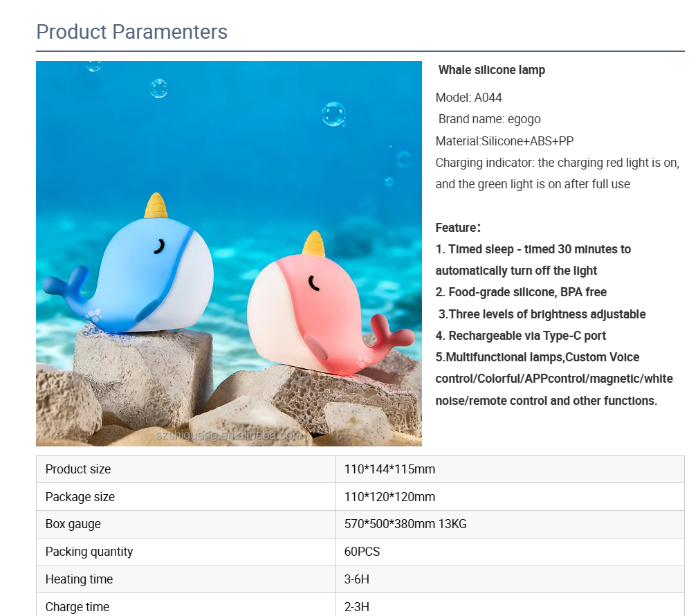Click the Brand name: egogo line

point(489,119)
